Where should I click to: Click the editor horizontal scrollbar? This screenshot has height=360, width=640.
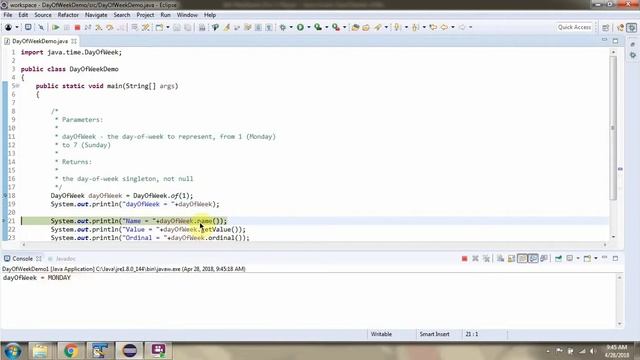314,244
